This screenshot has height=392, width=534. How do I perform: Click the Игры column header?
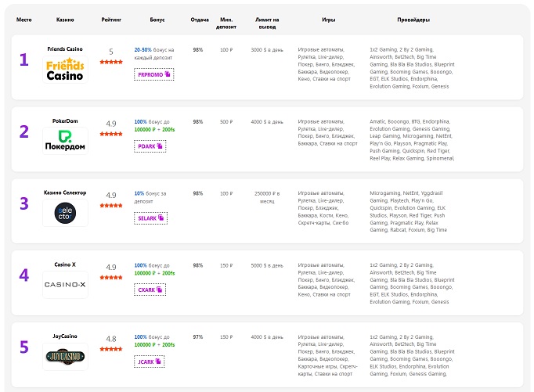tap(329, 20)
